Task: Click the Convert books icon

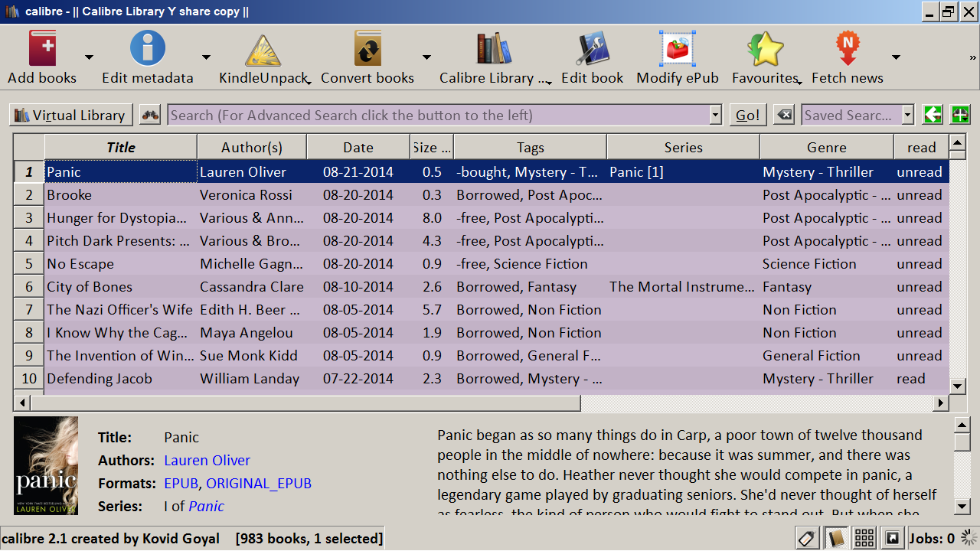Action: tap(367, 49)
